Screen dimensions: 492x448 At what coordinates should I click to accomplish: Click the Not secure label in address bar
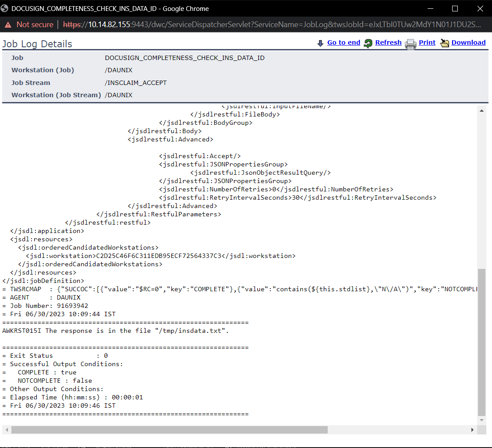[34, 25]
